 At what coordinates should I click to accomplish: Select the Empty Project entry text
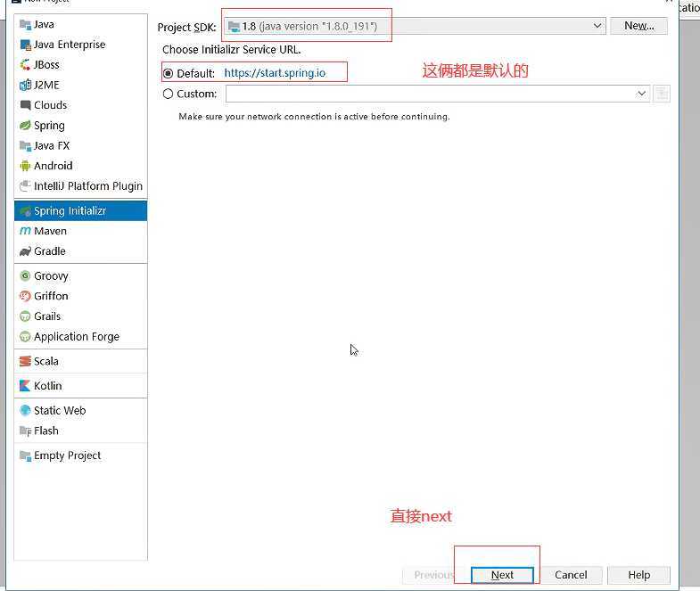click(68, 456)
